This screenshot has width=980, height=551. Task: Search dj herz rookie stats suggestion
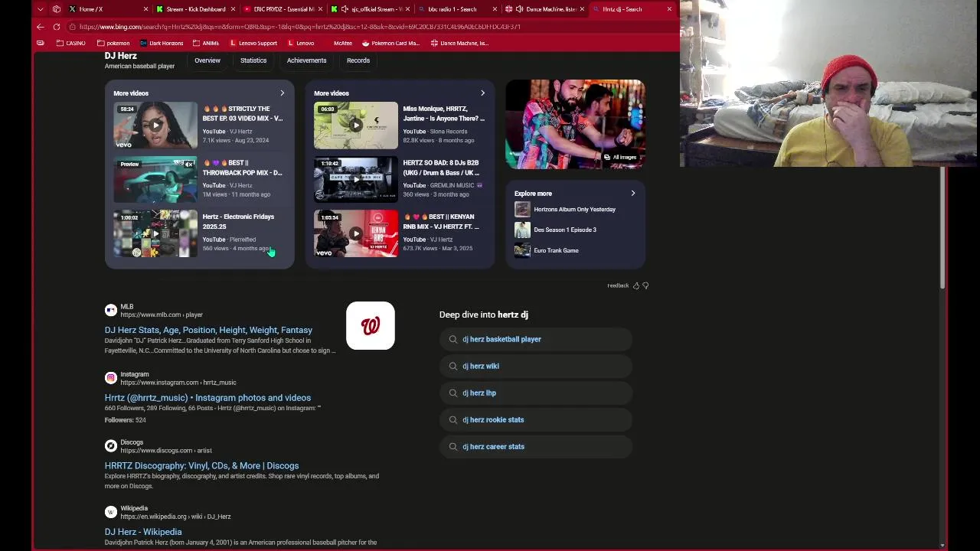536,419
